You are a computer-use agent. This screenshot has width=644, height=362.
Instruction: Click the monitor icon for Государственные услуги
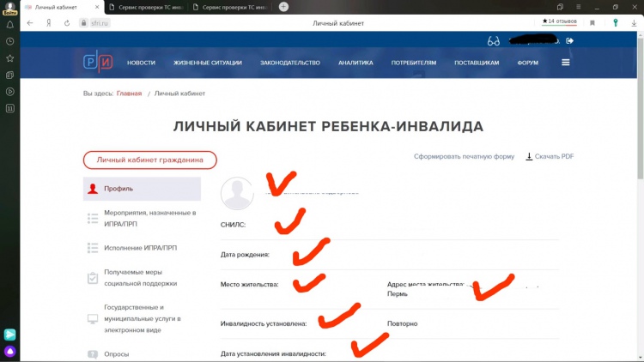click(93, 318)
